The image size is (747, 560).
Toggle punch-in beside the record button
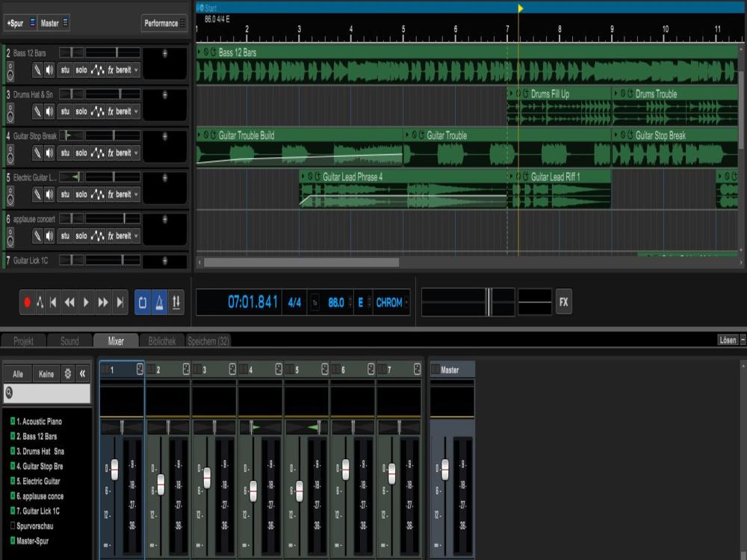click(40, 302)
